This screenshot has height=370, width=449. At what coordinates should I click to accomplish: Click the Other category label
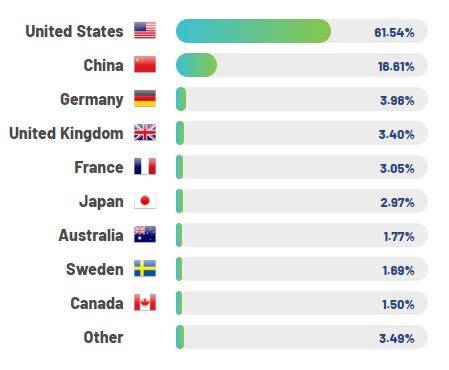point(103,337)
